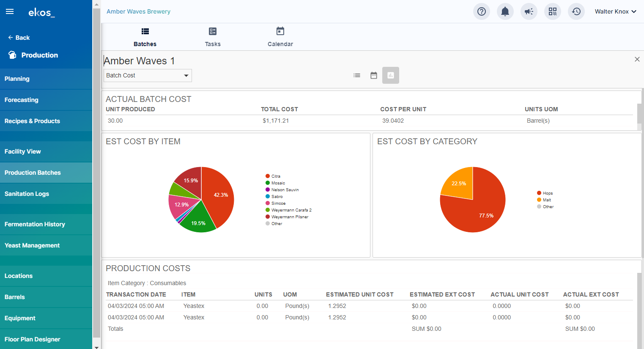The width and height of the screenshot is (644, 349).
Task: Open the hamburger menu icon
Action: coord(10,11)
